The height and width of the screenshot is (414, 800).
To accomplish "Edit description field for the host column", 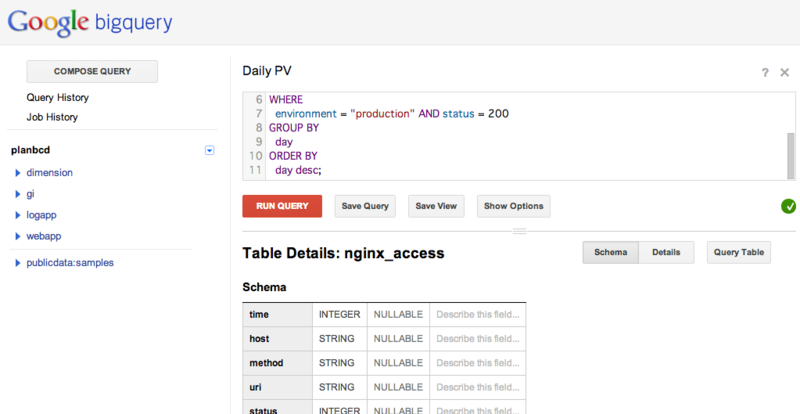I will tap(478, 338).
